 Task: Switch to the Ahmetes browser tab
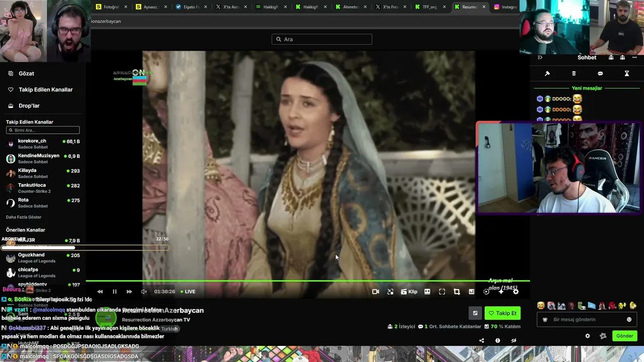pos(351,7)
